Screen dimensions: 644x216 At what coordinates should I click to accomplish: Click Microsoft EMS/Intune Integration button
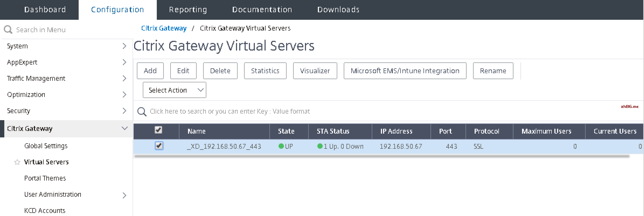coord(404,71)
